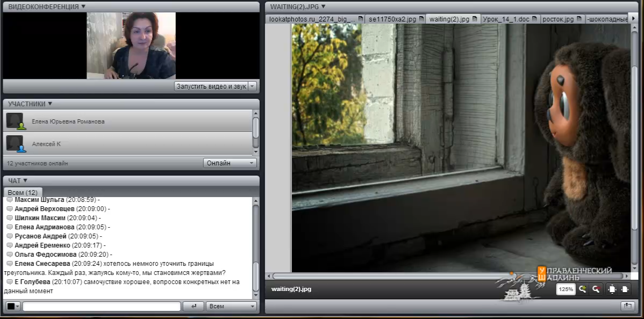Image resolution: width=644 pixels, height=319 pixels.
Task: Click Запустить видео и звук button
Action: 211,86
